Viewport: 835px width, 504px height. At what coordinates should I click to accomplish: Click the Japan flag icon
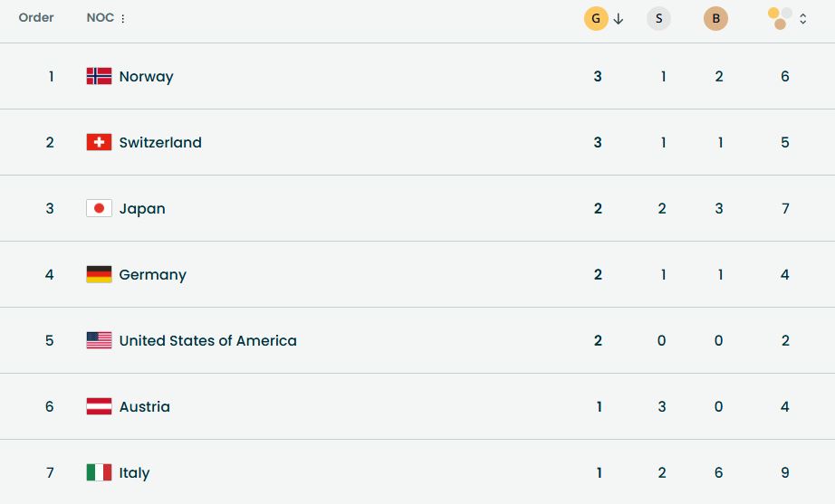click(x=99, y=208)
